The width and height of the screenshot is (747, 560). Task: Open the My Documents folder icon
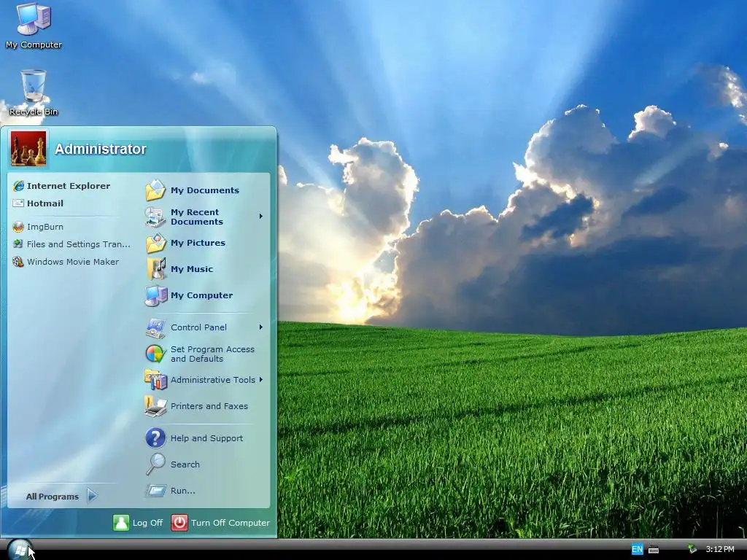coord(155,190)
